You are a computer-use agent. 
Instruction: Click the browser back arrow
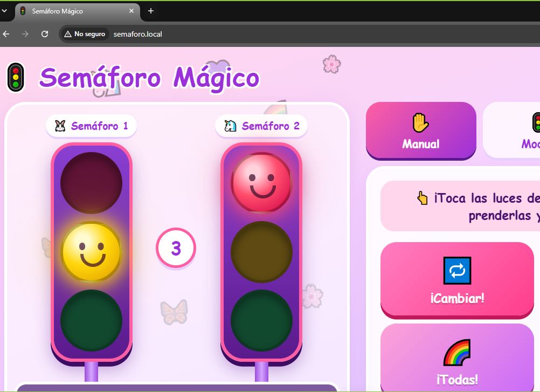click(x=6, y=34)
